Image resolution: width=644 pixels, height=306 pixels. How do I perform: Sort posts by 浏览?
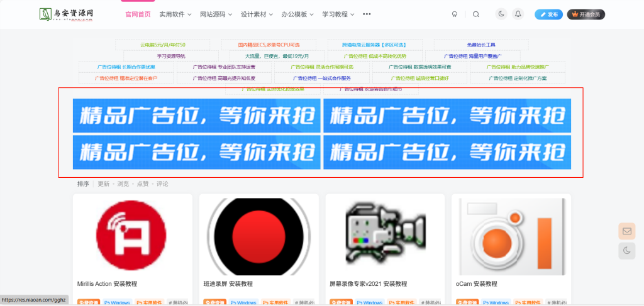coord(123,183)
